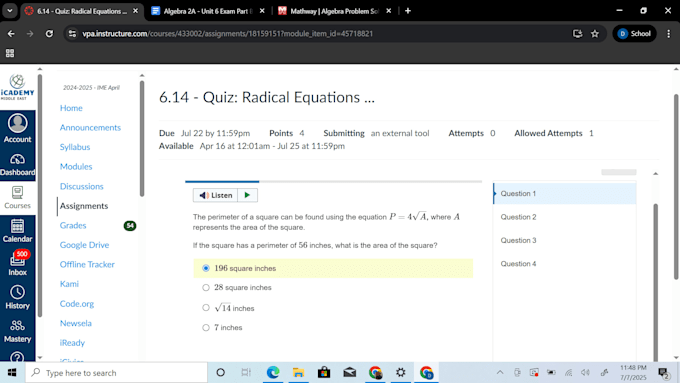The image size is (680, 383).
Task: Click the Listen button
Action: coord(216,195)
